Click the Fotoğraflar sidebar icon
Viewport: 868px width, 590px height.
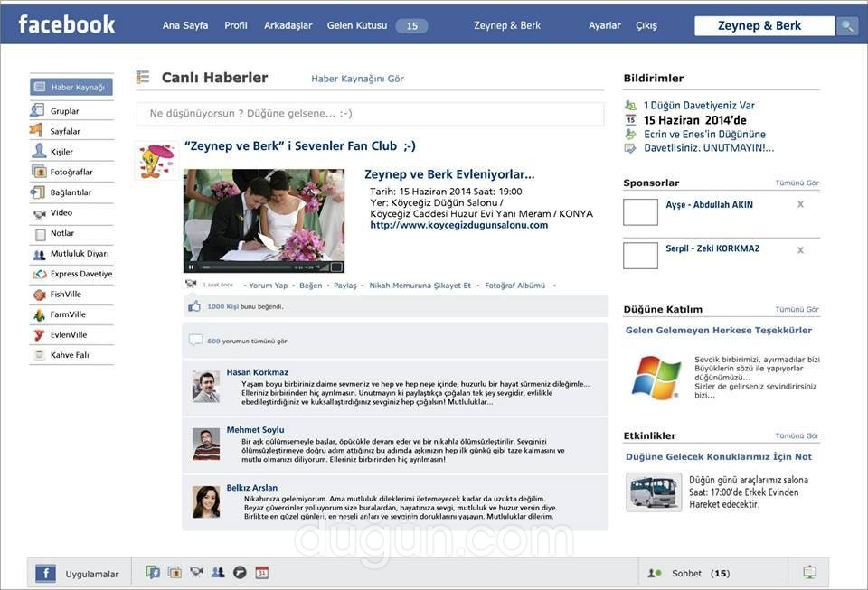pos(39,172)
